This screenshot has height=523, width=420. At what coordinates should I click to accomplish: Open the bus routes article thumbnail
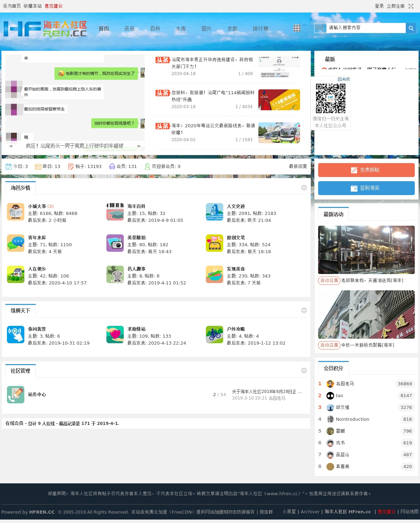(279, 133)
